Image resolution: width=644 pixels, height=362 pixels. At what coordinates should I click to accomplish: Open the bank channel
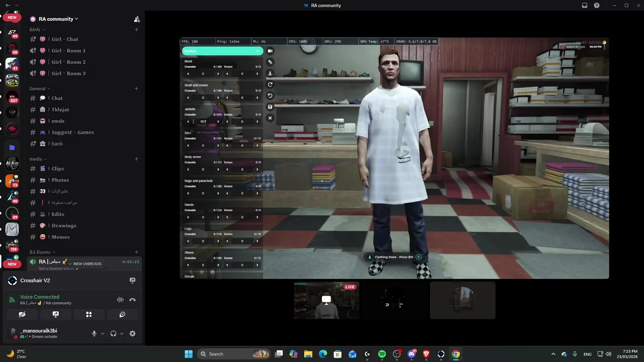tap(84, 144)
